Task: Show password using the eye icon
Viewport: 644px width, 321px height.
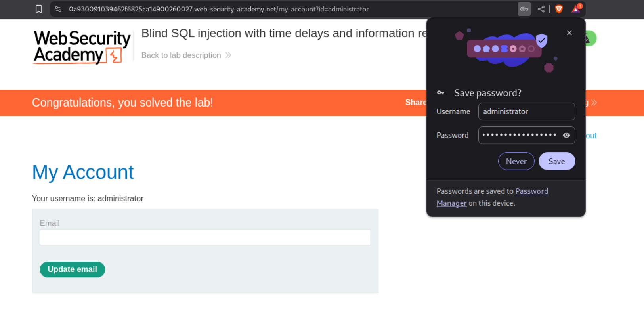Action: (566, 135)
